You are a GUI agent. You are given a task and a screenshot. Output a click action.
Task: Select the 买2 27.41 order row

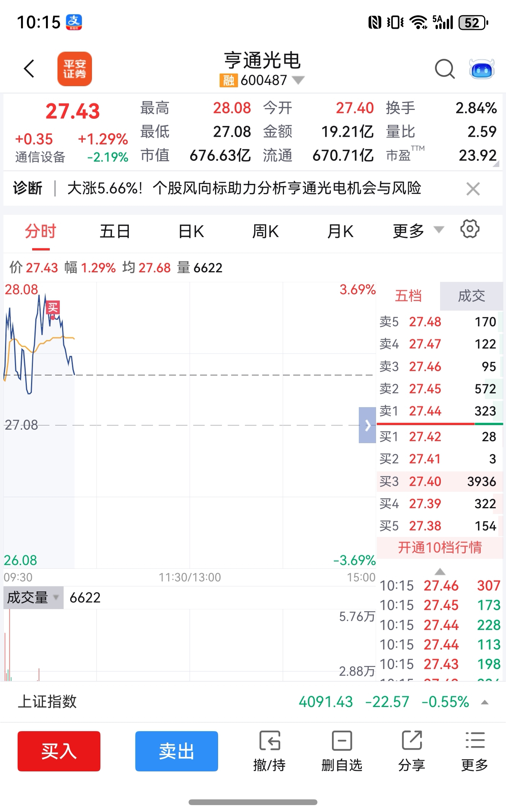pos(440,459)
